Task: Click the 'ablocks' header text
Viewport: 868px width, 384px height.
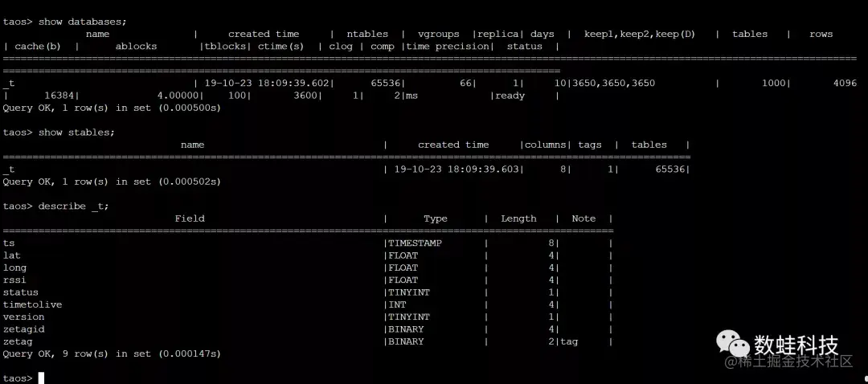Action: pyautogui.click(x=136, y=47)
